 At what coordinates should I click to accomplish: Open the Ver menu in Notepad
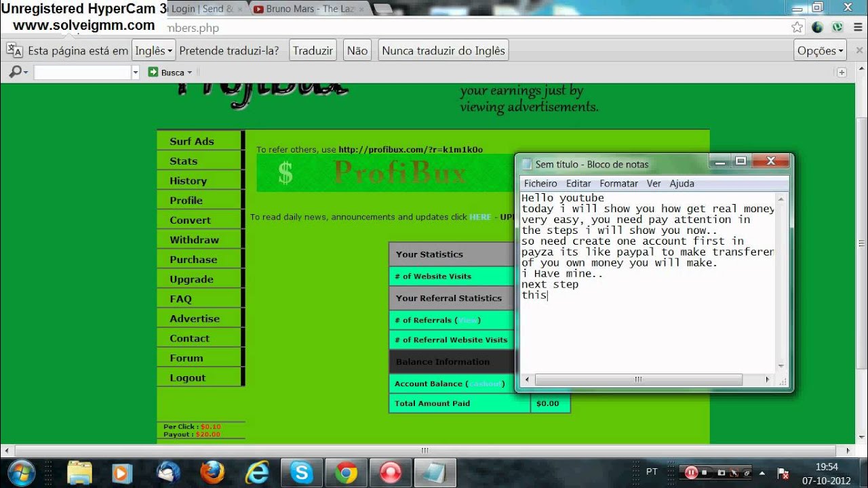pyautogui.click(x=654, y=184)
